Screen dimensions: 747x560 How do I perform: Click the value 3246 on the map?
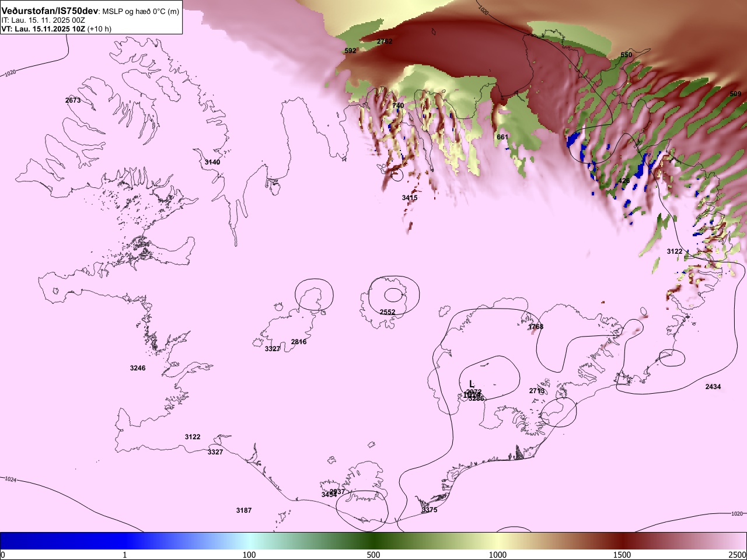pyautogui.click(x=138, y=368)
